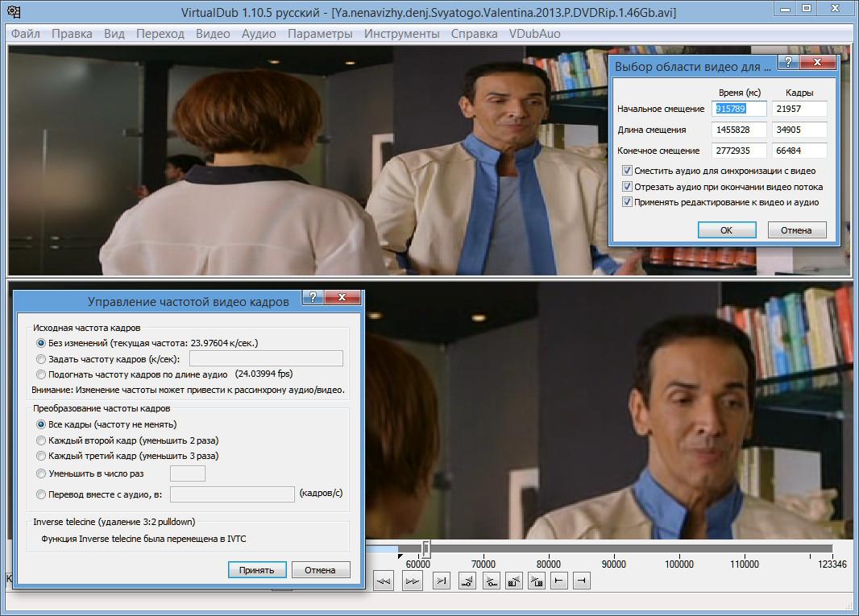859x616 pixels.
Task: Click the previous keyframe button after the go-to-end icon
Action: coord(468,581)
